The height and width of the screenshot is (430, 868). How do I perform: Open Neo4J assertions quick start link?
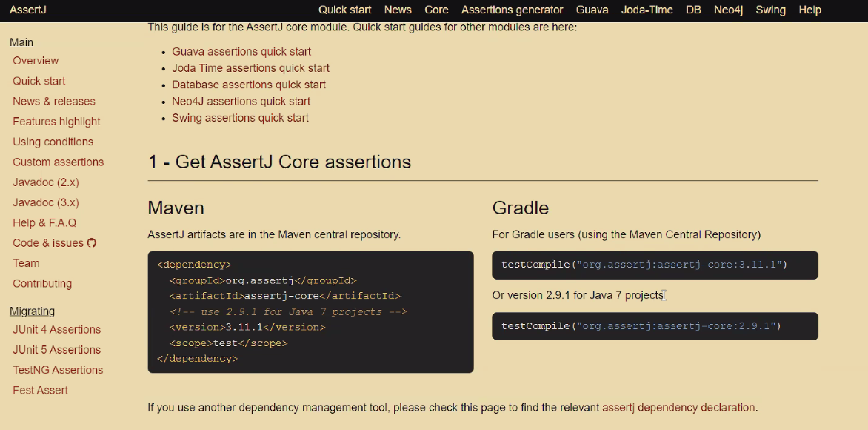coord(241,102)
